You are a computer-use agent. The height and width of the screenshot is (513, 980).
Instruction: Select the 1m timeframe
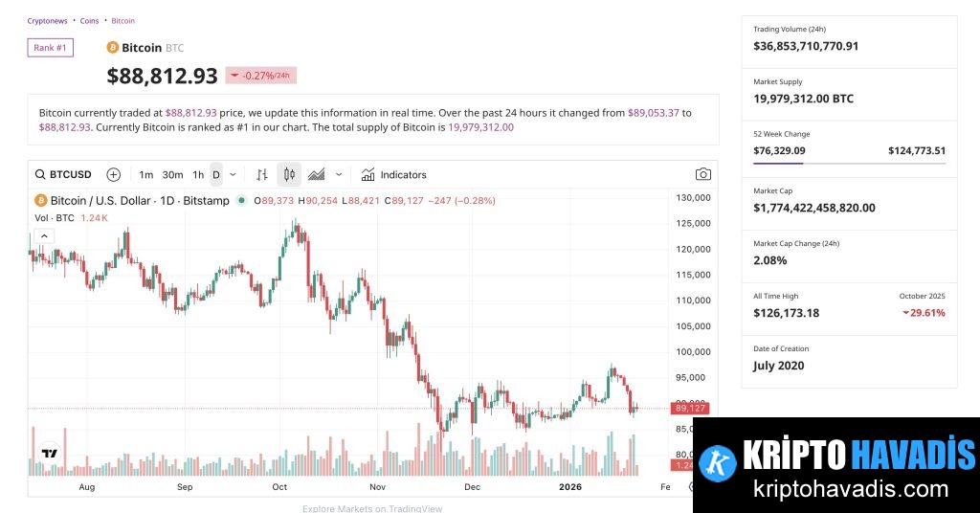click(x=145, y=174)
